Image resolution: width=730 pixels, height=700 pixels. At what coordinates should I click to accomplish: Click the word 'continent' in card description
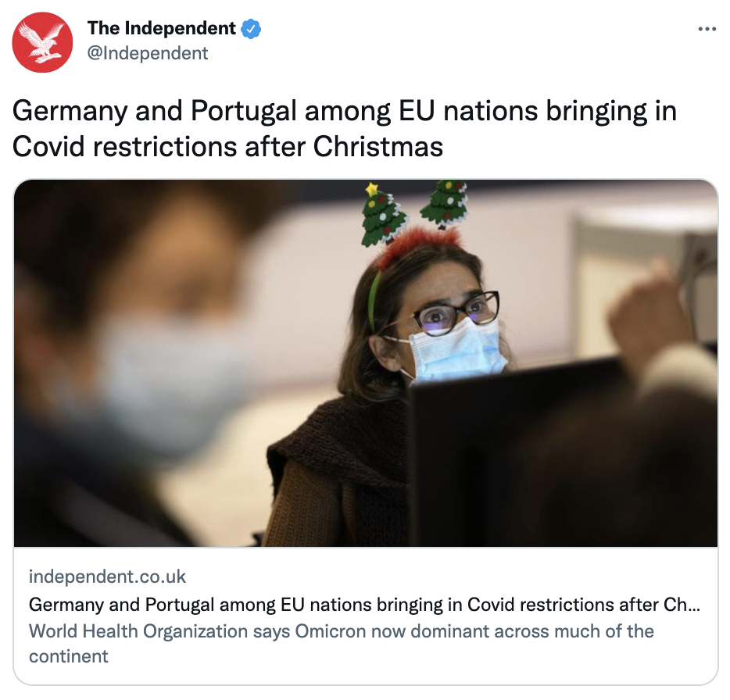[69, 656]
